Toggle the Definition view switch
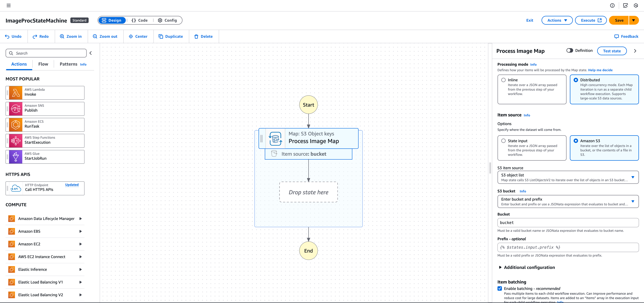644x303 pixels. click(570, 50)
